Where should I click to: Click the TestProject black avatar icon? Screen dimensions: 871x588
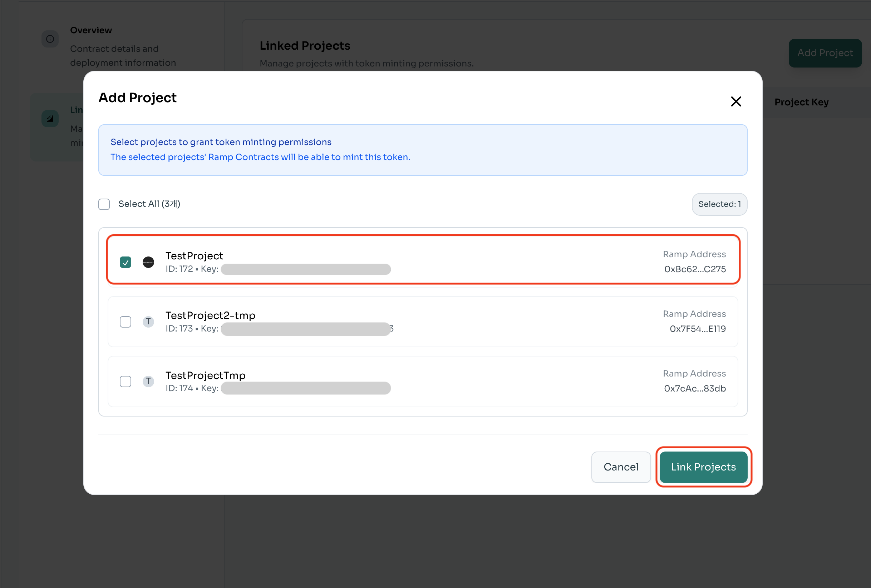(x=148, y=262)
